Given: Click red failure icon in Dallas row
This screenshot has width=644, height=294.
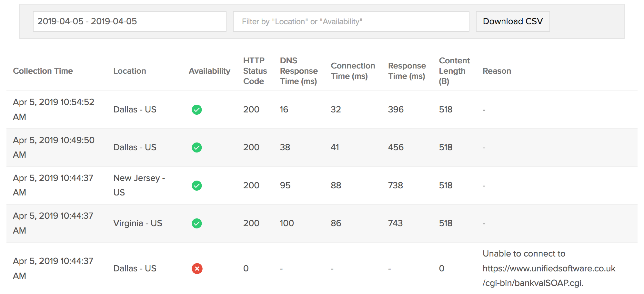Looking at the screenshot, I should tap(197, 268).
